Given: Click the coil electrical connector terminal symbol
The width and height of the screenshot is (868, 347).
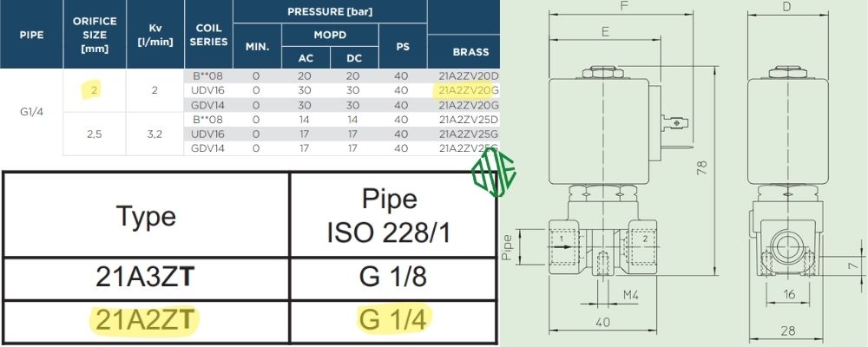Looking at the screenshot, I should [x=677, y=124].
